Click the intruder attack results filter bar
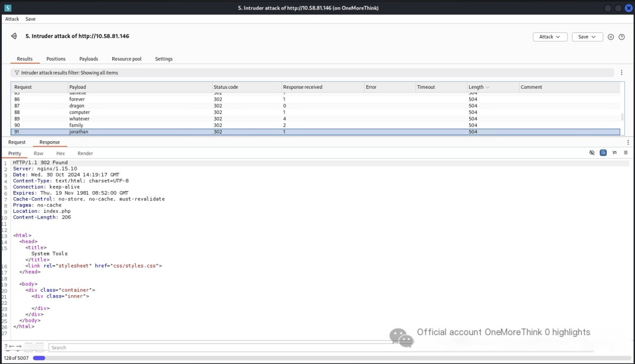This screenshot has height=364, width=635. 312,73
